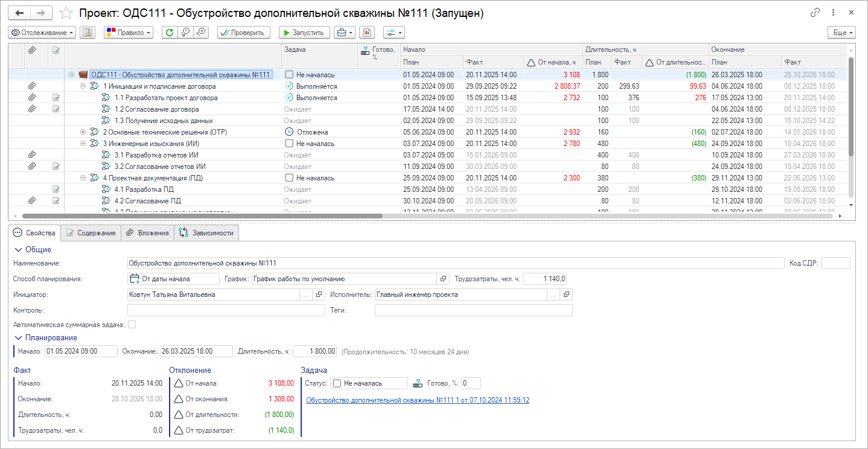Open the 'Отслеживание' dropdown
Viewport: 868px width, 449px height.
(x=42, y=33)
